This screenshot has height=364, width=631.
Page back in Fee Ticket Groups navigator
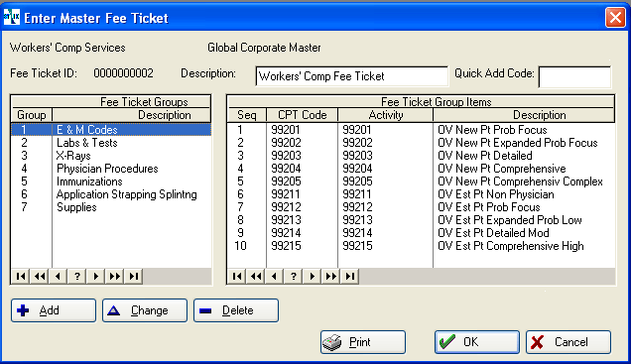coord(40,277)
